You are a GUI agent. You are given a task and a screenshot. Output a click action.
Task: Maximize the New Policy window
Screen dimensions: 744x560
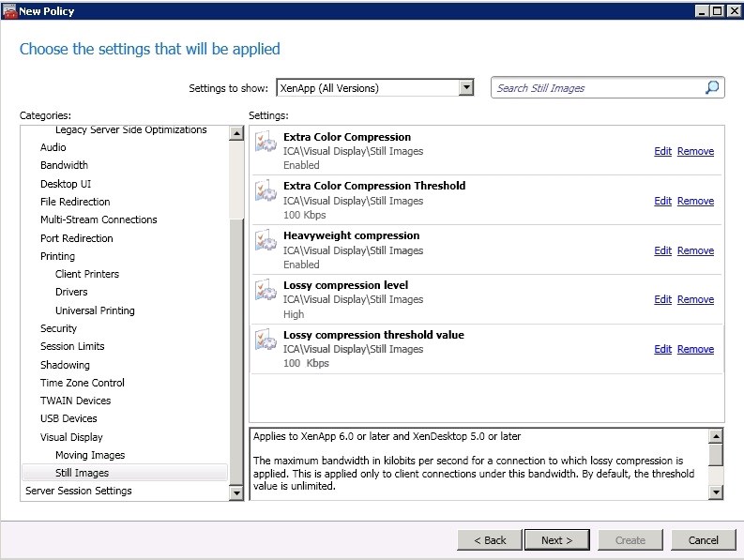pos(718,11)
